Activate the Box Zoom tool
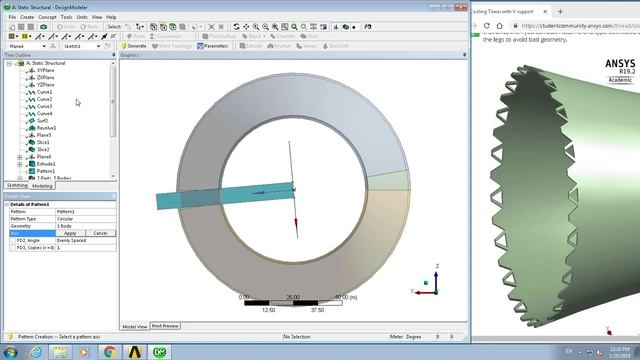The height and width of the screenshot is (360, 640). click(265, 27)
